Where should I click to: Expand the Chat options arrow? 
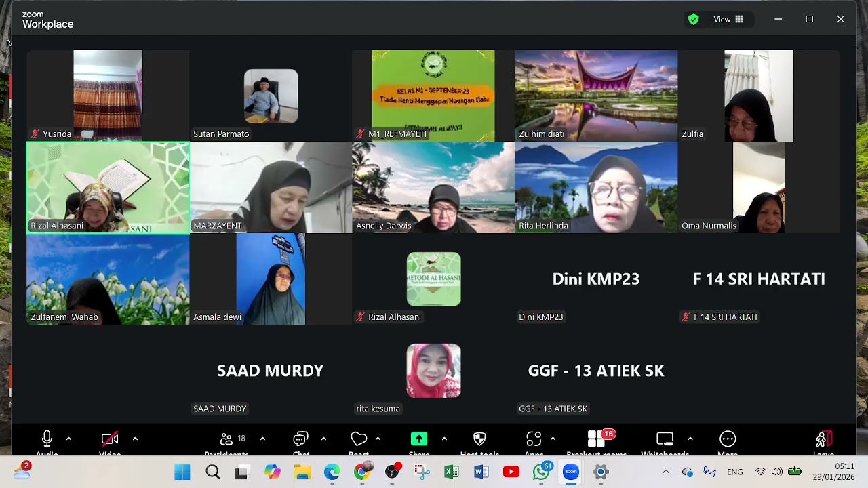(323, 439)
